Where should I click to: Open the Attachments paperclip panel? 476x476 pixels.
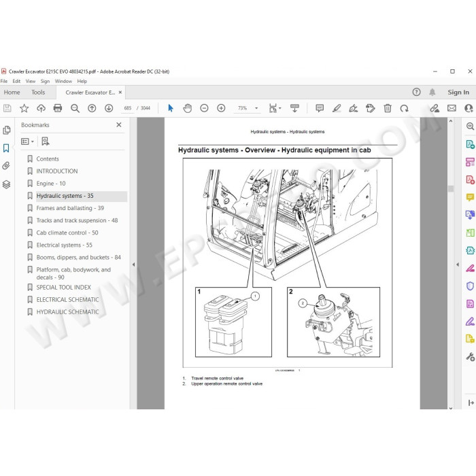pos(6,166)
